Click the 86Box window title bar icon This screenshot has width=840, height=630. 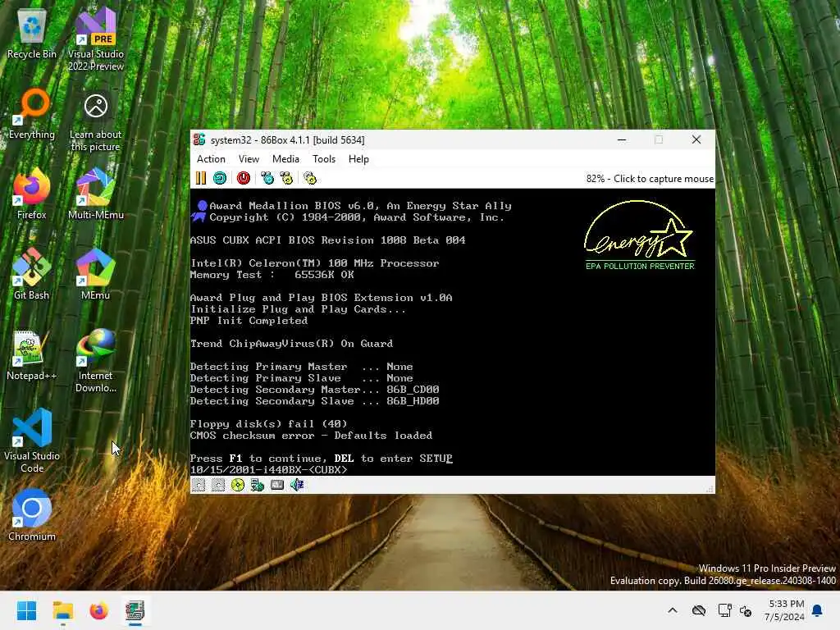pos(199,139)
